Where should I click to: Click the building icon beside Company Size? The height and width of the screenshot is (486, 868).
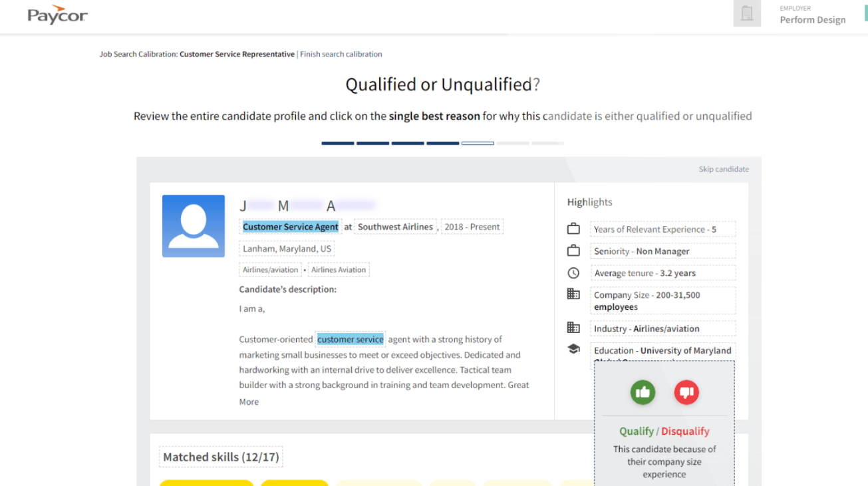pos(573,294)
